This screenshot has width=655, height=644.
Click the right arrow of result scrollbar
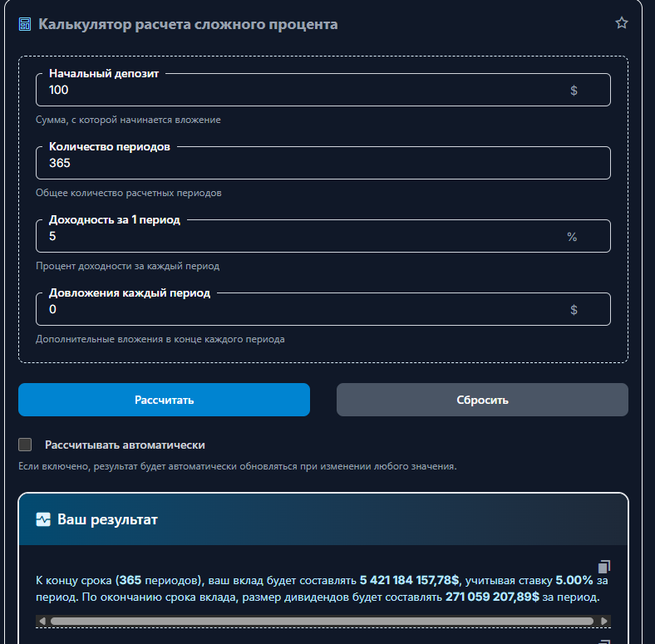pyautogui.click(x=604, y=621)
